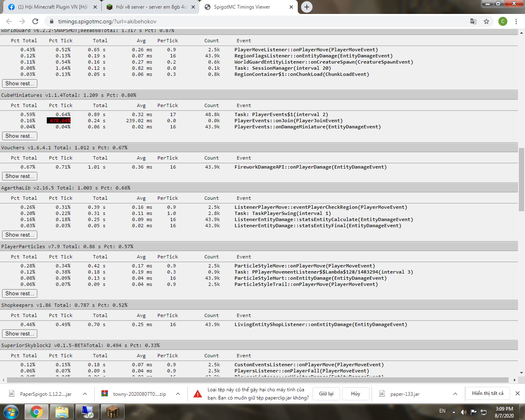Image resolution: width=525 pixels, height=420 pixels.
Task: Open options for PaperSpigot-1.12.2 jar download
Action: [84, 394]
